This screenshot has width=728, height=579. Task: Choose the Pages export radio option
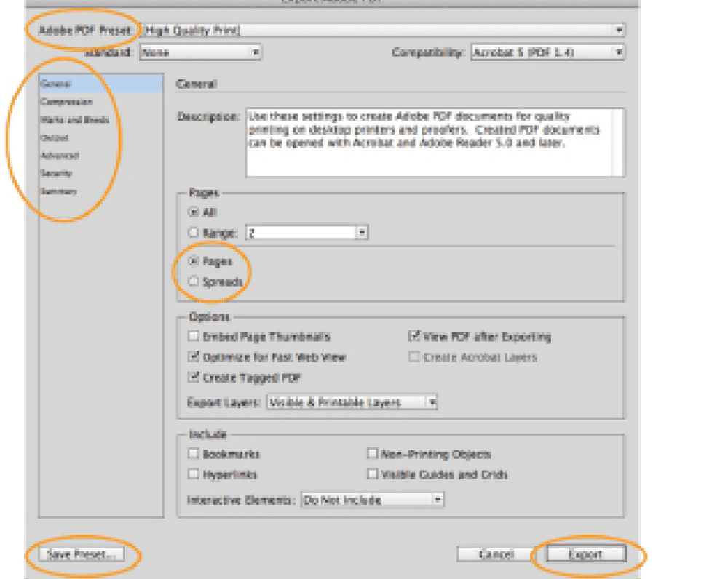[x=193, y=261]
